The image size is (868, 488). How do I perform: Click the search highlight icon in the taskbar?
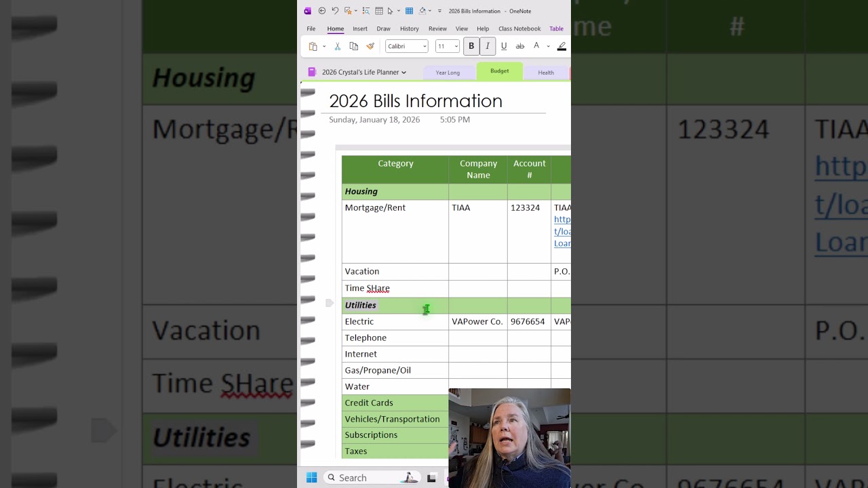point(410,478)
